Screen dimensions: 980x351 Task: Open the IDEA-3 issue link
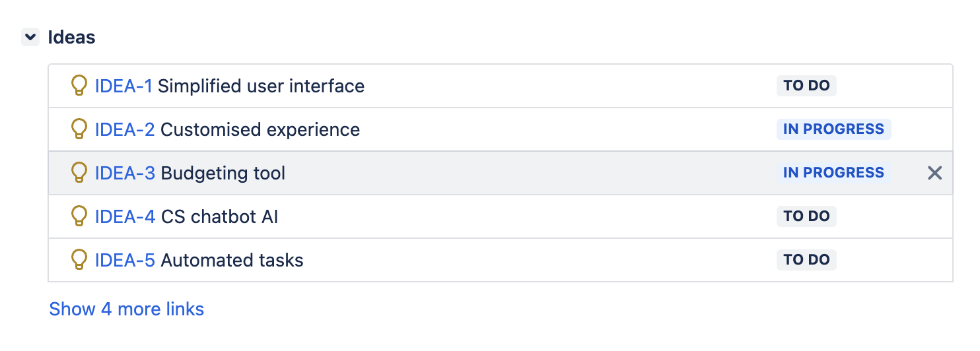click(125, 173)
